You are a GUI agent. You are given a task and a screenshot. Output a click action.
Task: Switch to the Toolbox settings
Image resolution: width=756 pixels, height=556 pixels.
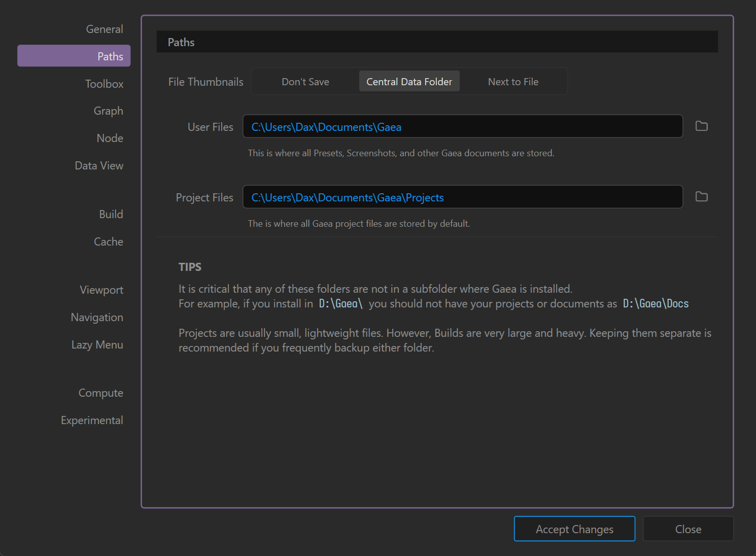pos(104,84)
